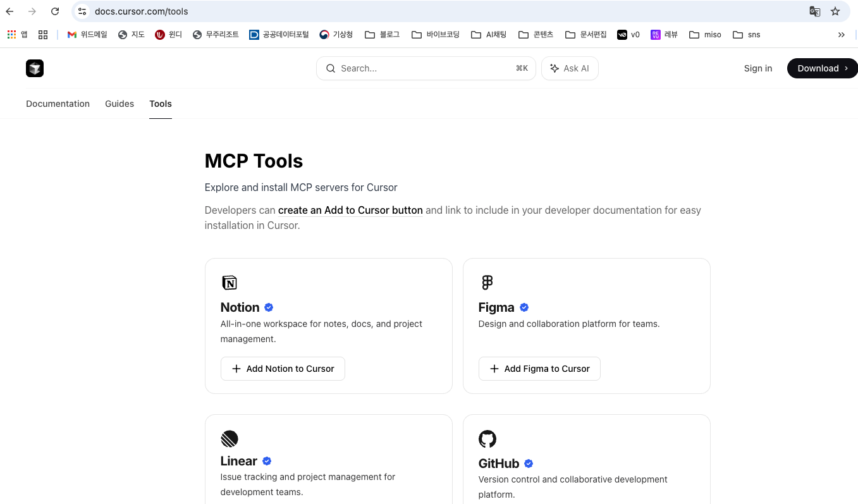Expand the 문서편집 bookmark folder
Image resolution: width=858 pixels, height=504 pixels.
tap(585, 35)
